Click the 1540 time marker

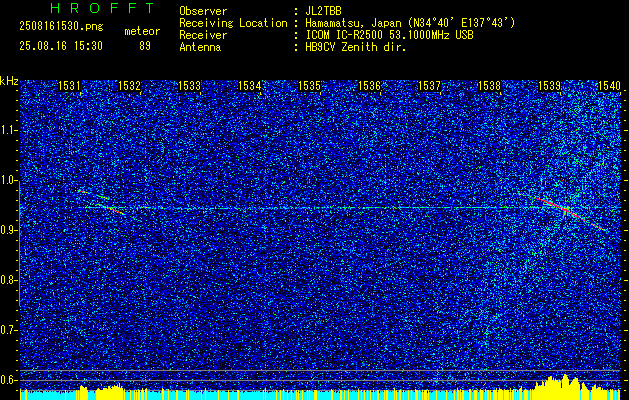coord(609,86)
